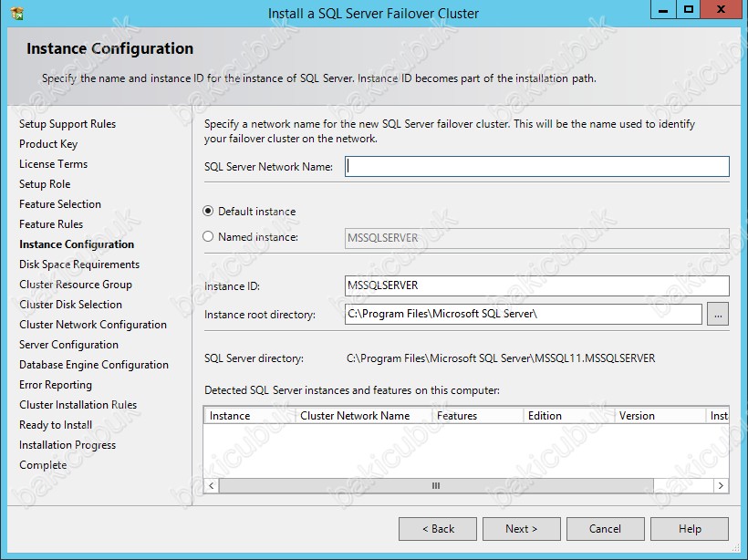Sort by the Instance column header

click(249, 416)
